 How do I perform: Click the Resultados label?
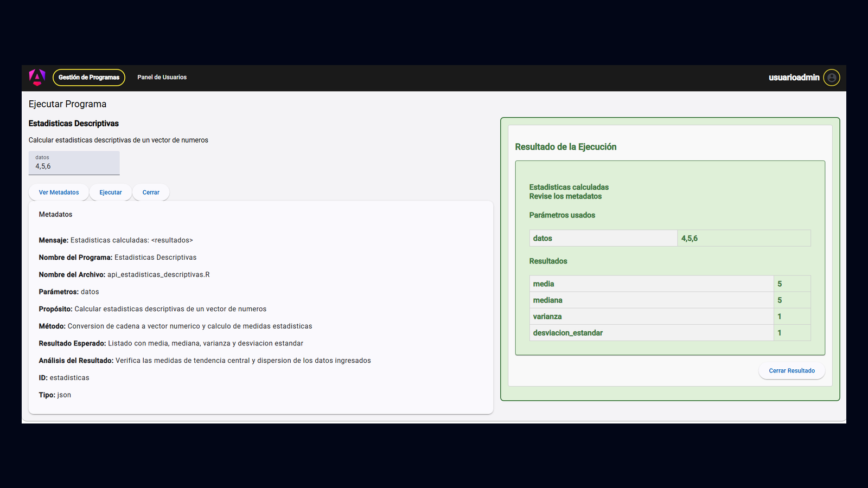coord(548,261)
